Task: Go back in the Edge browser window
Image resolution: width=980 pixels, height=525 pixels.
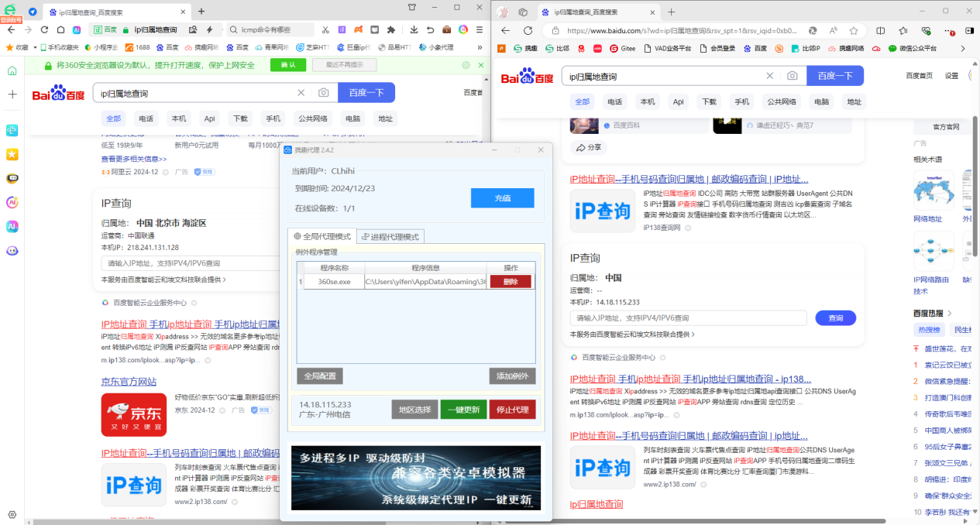Action: coord(506,30)
